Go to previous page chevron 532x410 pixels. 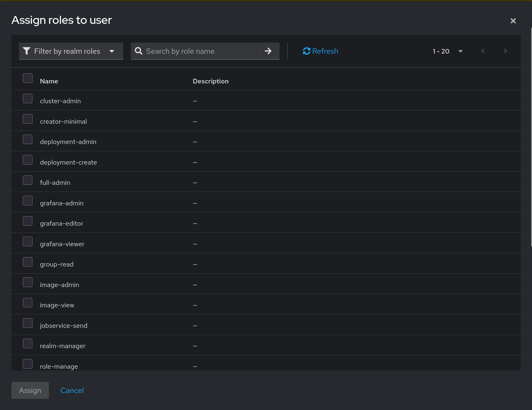tap(483, 51)
